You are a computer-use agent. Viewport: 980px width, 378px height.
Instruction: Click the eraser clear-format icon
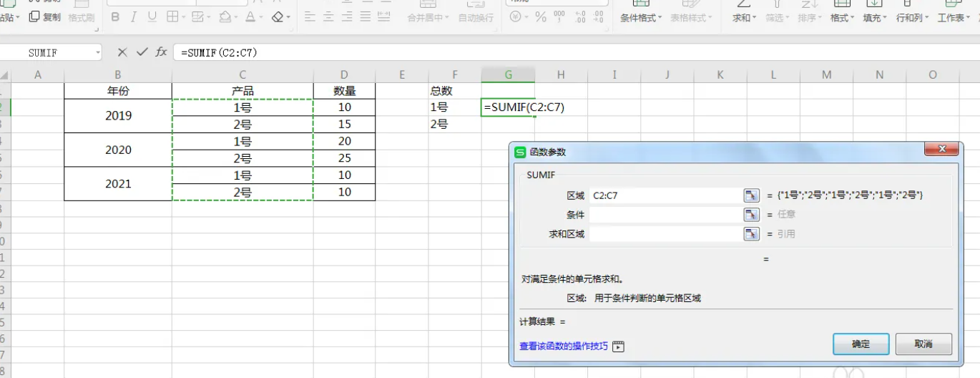[x=278, y=16]
